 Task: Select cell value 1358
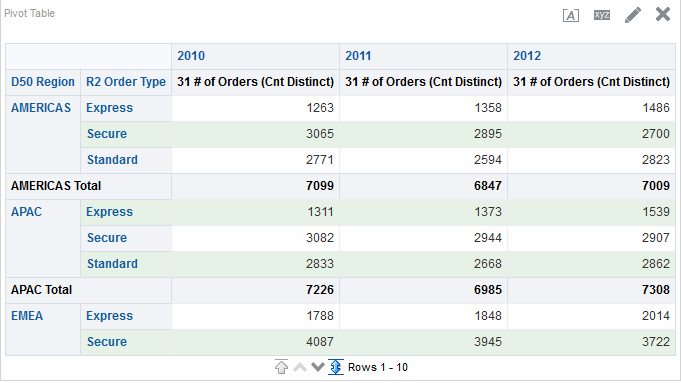pos(488,108)
